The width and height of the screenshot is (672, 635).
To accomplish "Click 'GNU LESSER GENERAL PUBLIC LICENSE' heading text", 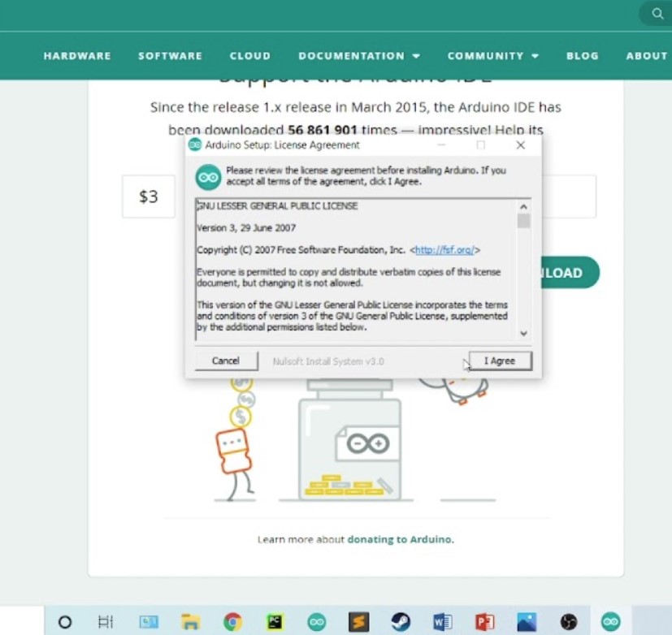I will (277, 206).
